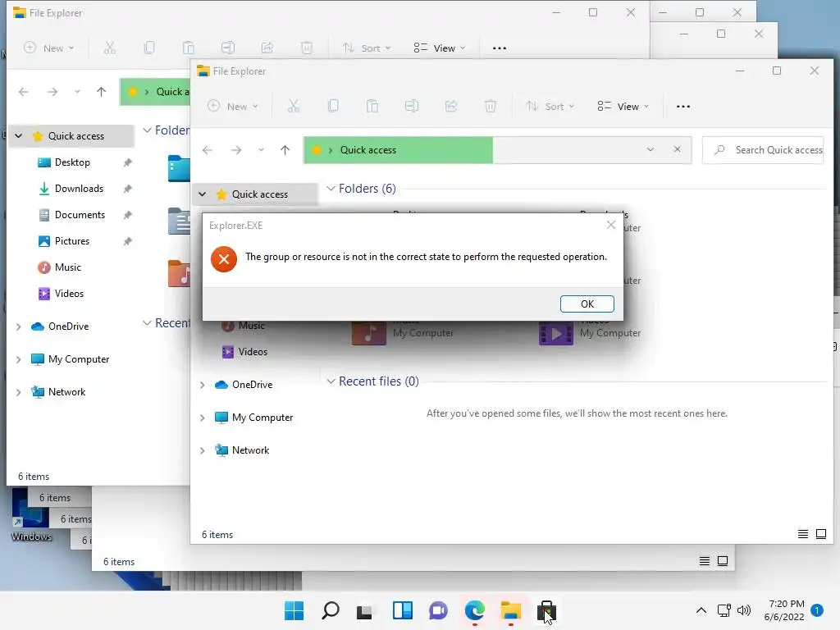
Task: Switch front window to large thumbnails view
Action: (820, 534)
